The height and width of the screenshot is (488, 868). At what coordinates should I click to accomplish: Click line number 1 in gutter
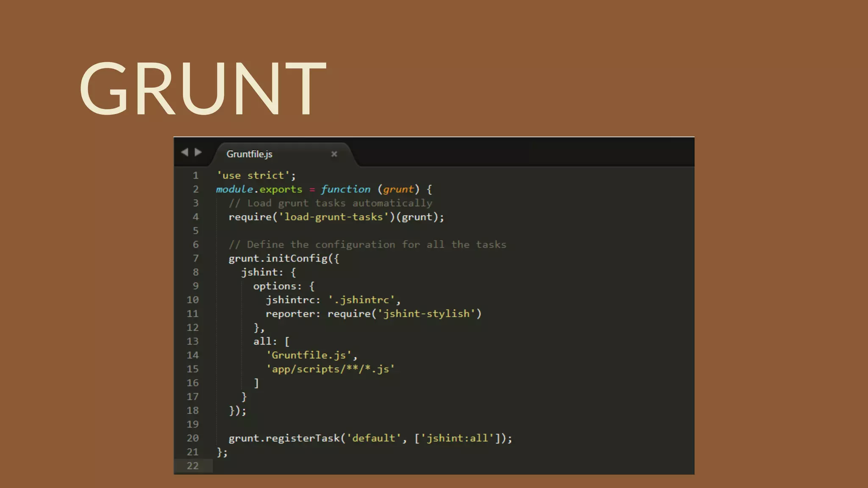coord(195,175)
